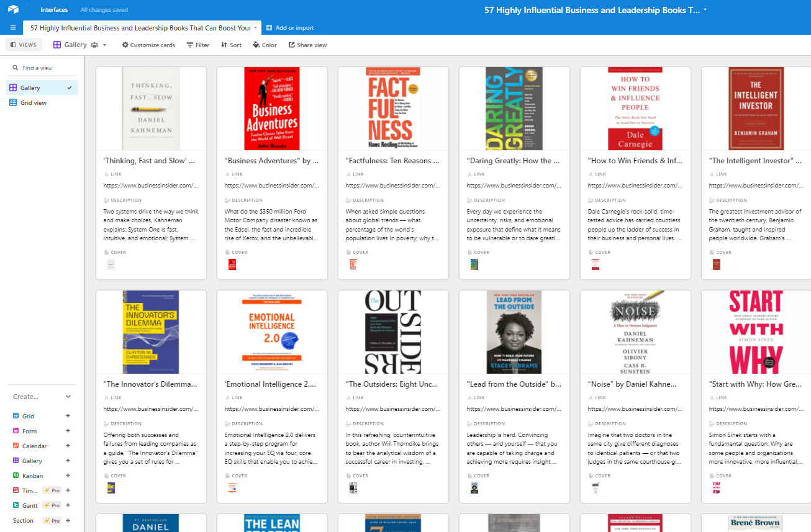This screenshot has width=811, height=532.
Task: Open the Business Adventures cover image
Action: pyautogui.click(x=272, y=109)
